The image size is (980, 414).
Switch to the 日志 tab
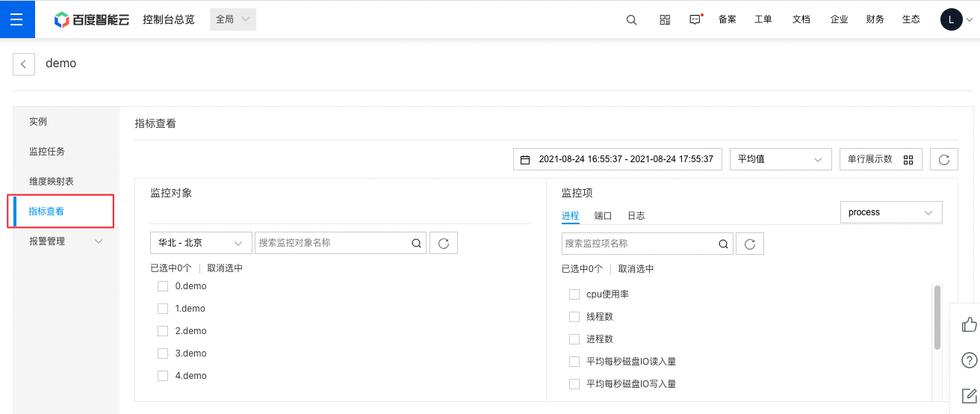[636, 216]
